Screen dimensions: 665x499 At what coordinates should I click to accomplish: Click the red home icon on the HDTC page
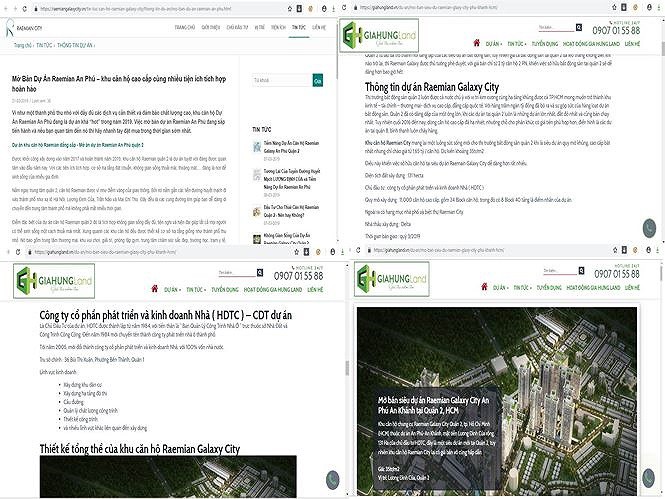[155, 289]
